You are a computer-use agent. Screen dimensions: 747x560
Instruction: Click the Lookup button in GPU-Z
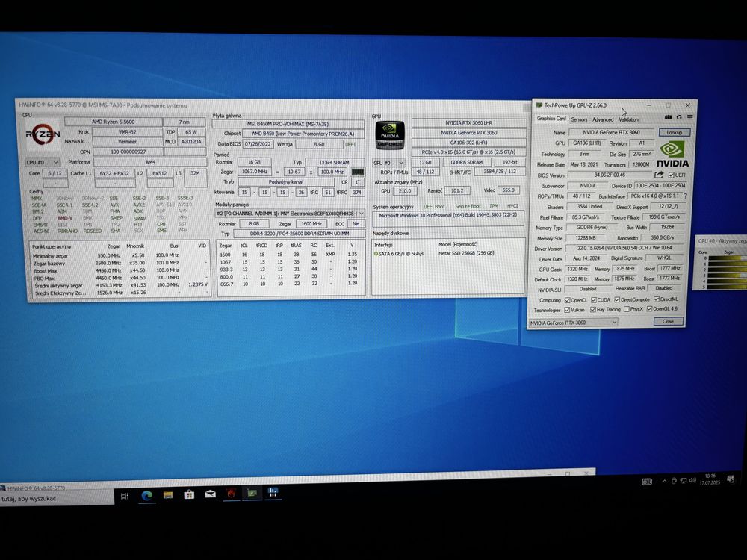tap(674, 132)
